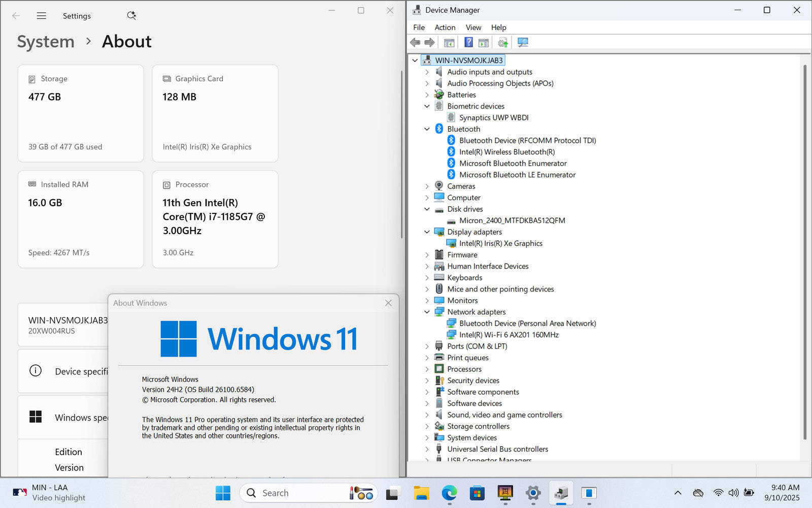Collapse the Biometric devices node

point(427,106)
